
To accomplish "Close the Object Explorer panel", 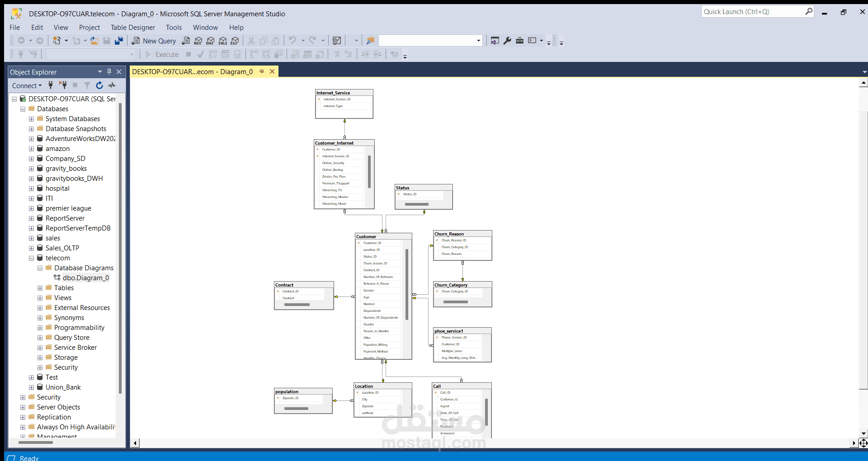I will click(119, 72).
